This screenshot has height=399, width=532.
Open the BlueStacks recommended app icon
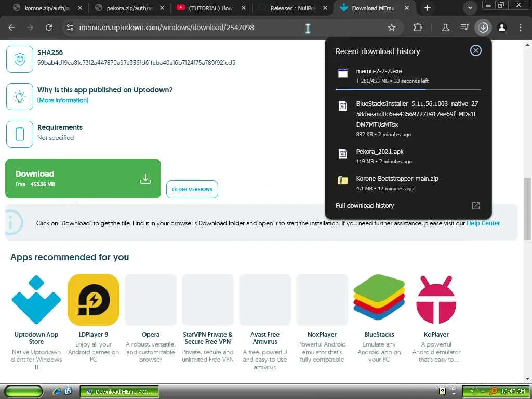pyautogui.click(x=379, y=298)
